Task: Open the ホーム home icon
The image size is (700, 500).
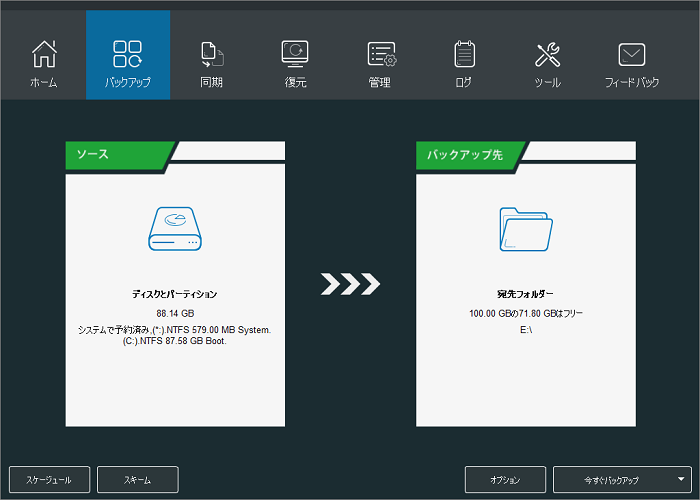Action: pos(44,54)
